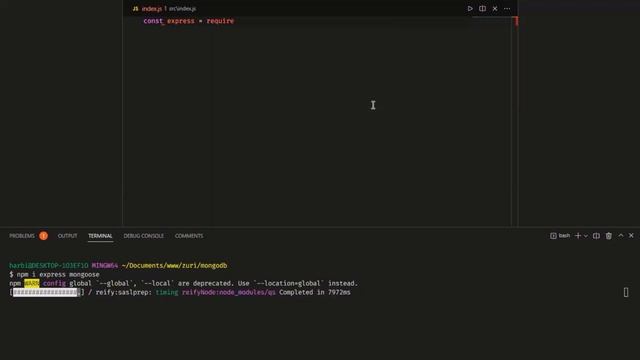Click the 'const' keyword in editor

(x=153, y=21)
